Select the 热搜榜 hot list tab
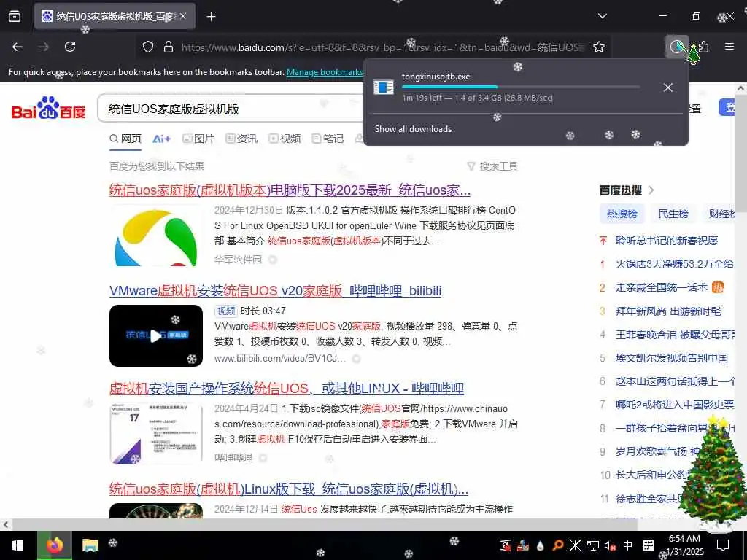 click(622, 214)
